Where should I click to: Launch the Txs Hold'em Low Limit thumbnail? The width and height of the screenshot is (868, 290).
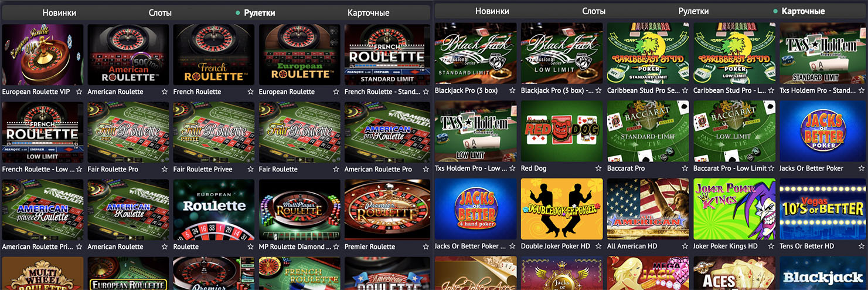(x=475, y=131)
